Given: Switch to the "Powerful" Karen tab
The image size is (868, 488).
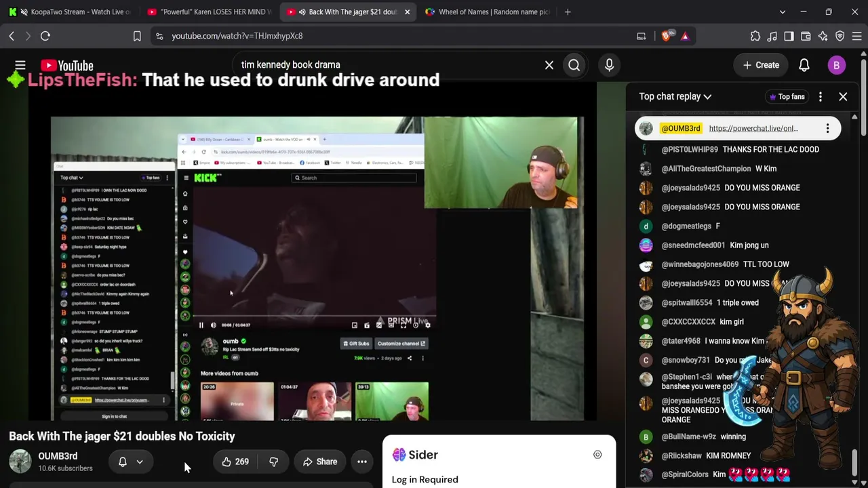Looking at the screenshot, I should (209, 12).
